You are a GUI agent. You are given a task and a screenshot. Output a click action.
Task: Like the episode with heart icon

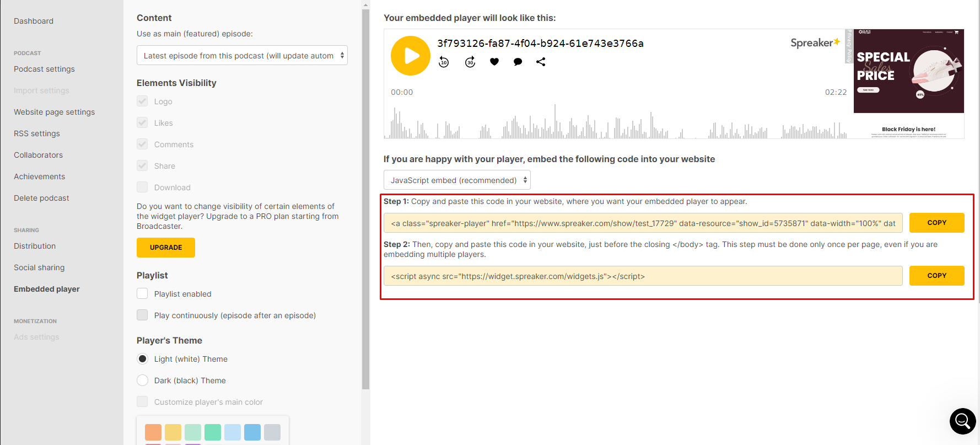click(494, 62)
